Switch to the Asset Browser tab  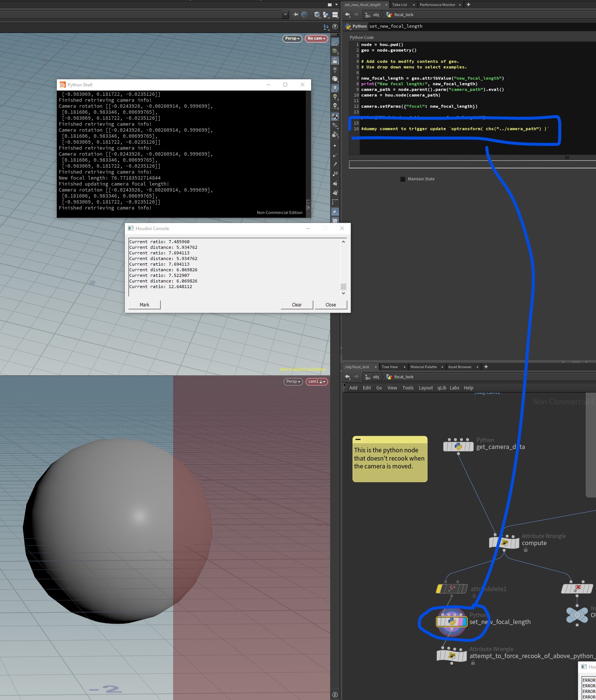click(x=460, y=367)
